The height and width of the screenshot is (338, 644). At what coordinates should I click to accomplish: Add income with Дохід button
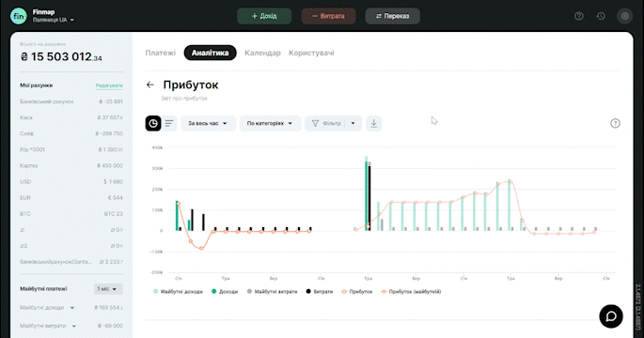point(264,16)
